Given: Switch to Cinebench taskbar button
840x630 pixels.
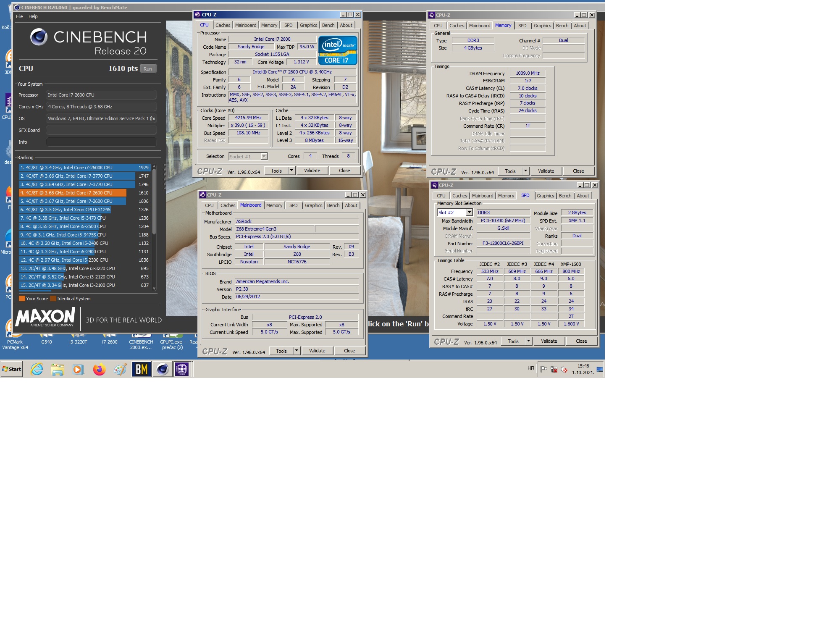Looking at the screenshot, I should (162, 369).
